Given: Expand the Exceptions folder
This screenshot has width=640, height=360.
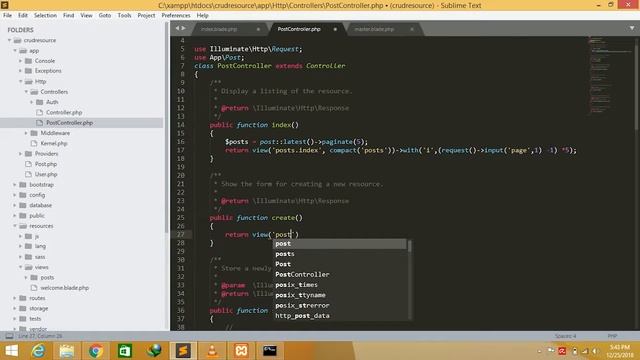Looking at the screenshot, I should 20,71.
